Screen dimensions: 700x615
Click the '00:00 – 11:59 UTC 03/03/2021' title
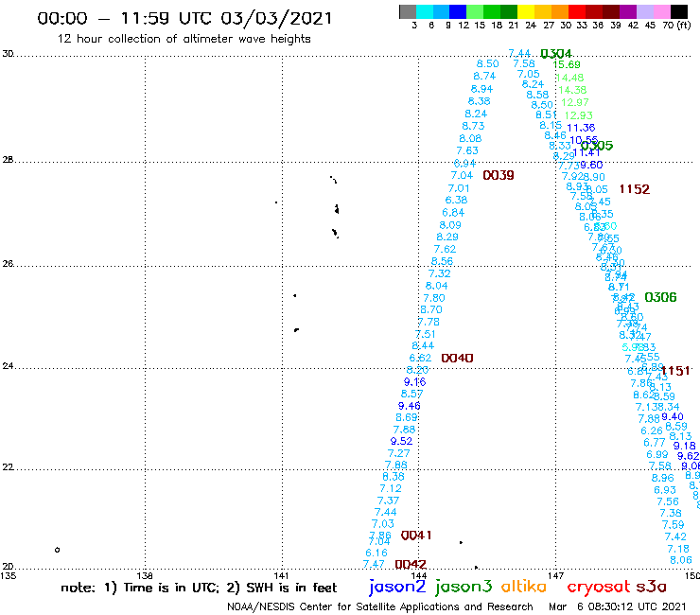(184, 18)
